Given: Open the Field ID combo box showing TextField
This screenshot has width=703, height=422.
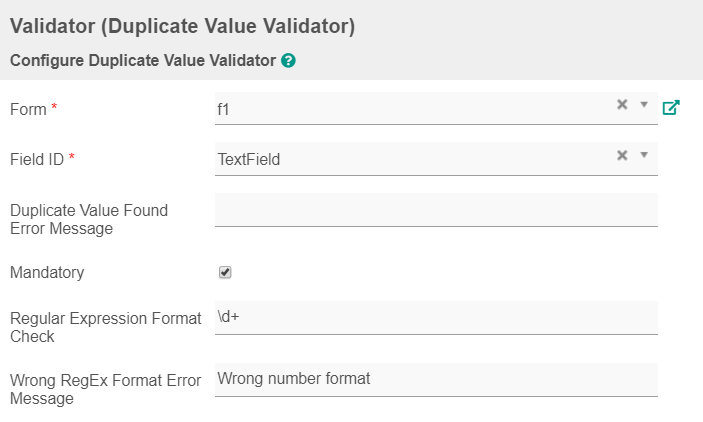Looking at the screenshot, I should pos(410,158).
